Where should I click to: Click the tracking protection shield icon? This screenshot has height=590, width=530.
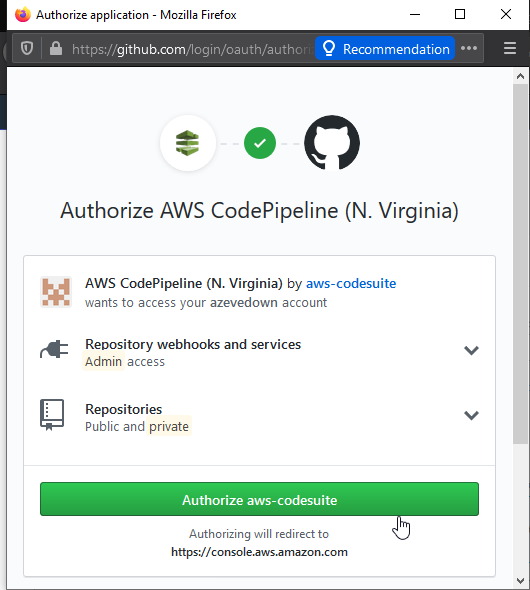pyautogui.click(x=27, y=49)
